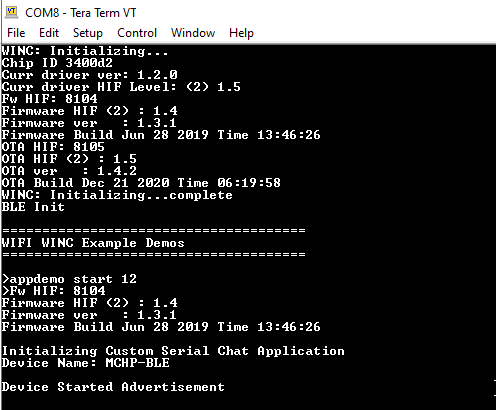
Task: Click the COM8 - Tera Term VT title text
Action: (x=81, y=13)
